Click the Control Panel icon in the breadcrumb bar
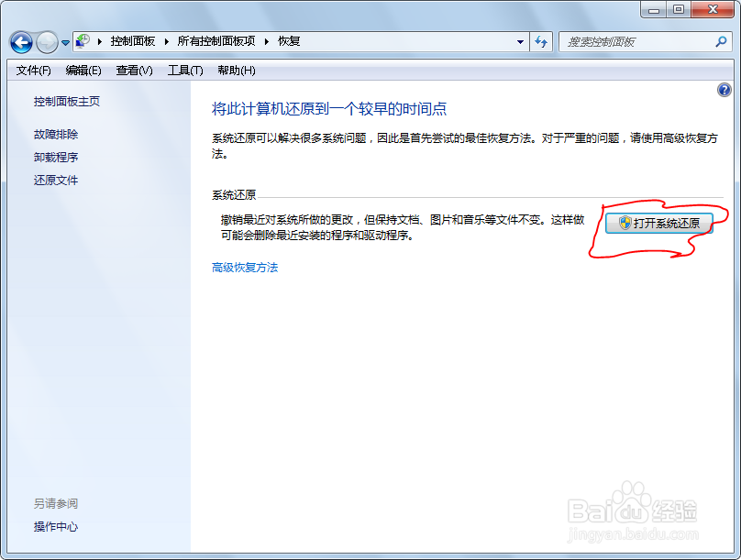 click(83, 41)
